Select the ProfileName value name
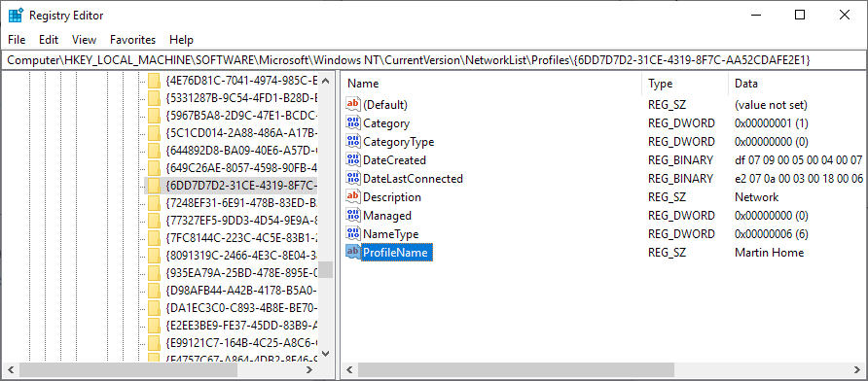 (395, 253)
